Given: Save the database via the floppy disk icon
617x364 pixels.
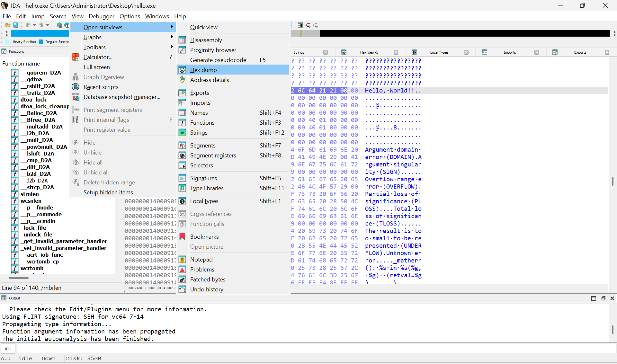Looking at the screenshot, I should pos(15,25).
